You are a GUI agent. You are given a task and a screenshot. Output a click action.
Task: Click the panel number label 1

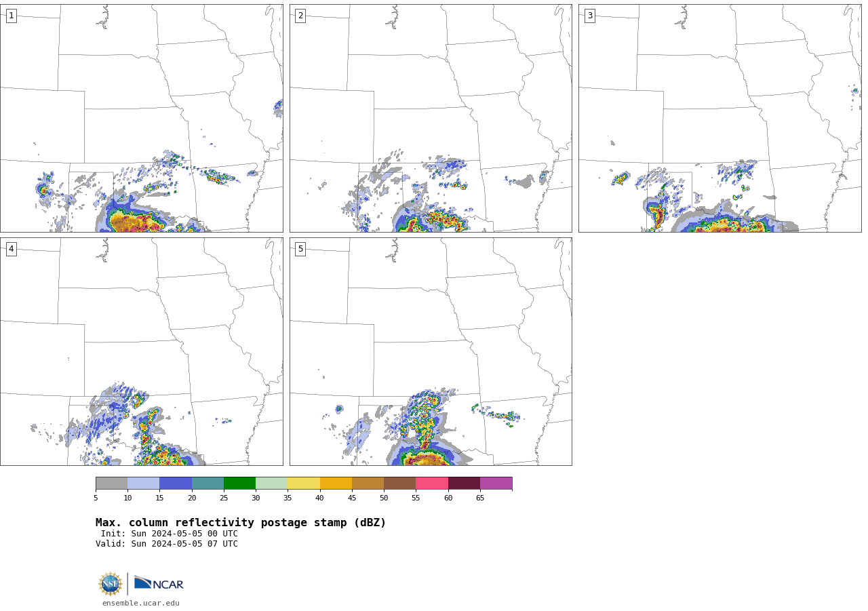11,16
